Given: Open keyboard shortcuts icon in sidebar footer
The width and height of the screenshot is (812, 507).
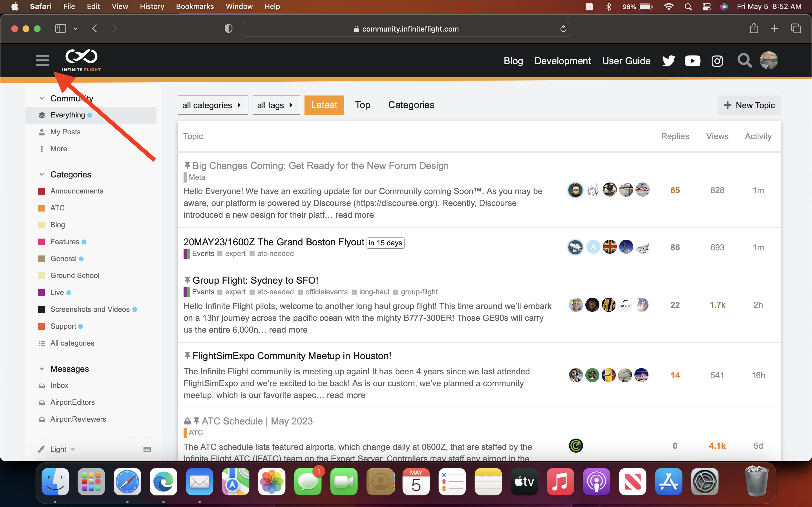Looking at the screenshot, I should (x=147, y=449).
